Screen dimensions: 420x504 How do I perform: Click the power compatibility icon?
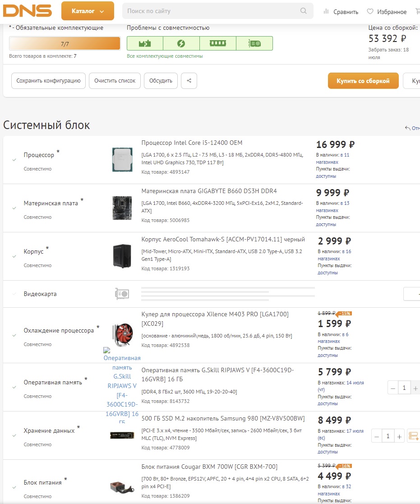(x=181, y=43)
